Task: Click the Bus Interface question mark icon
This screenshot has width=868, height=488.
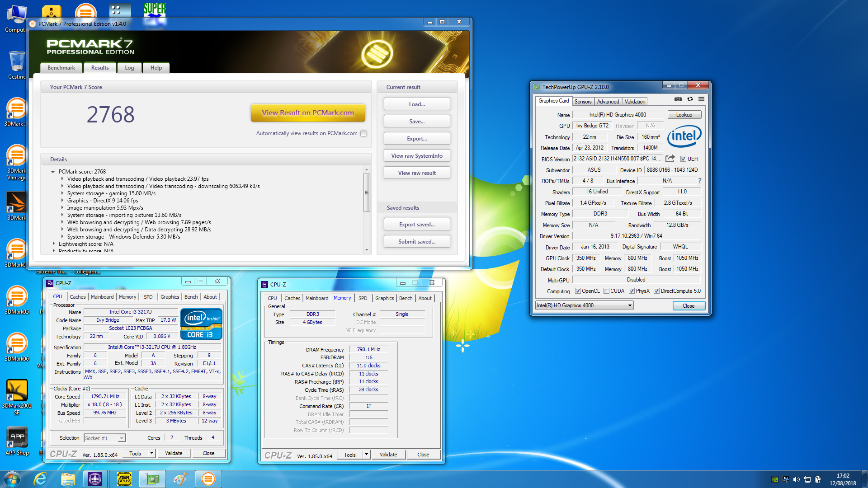Action: click(x=699, y=181)
